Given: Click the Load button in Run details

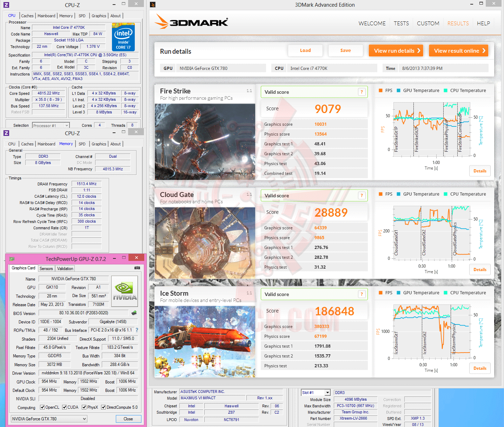Looking at the screenshot, I should click(305, 51).
